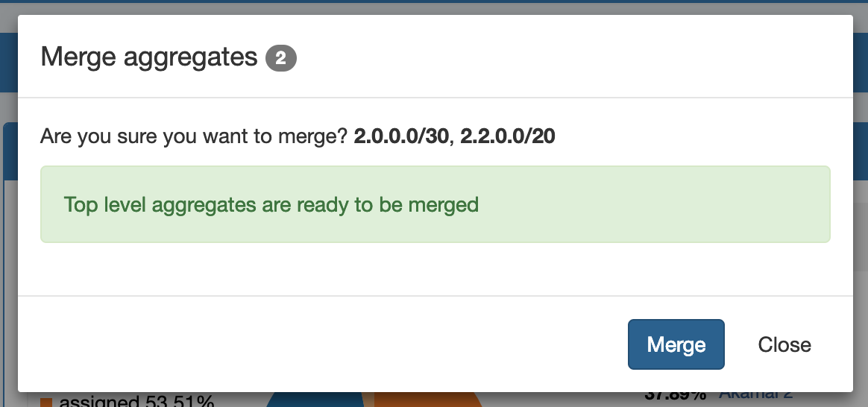Click the aggregate count badge showing 2
Screen dimensions: 868x407
(281, 58)
